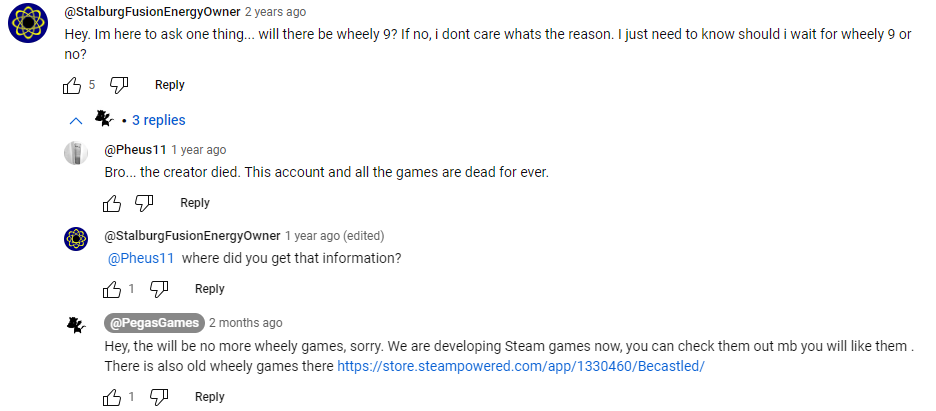Screen dimensions: 936x411
Task: Dislike Pheus11's reply
Action: point(144,203)
